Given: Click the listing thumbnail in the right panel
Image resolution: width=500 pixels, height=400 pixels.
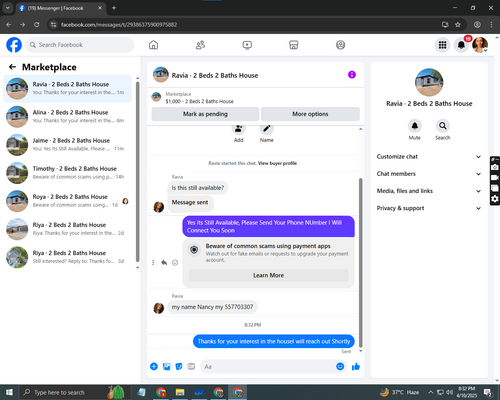Looking at the screenshot, I should tap(429, 83).
